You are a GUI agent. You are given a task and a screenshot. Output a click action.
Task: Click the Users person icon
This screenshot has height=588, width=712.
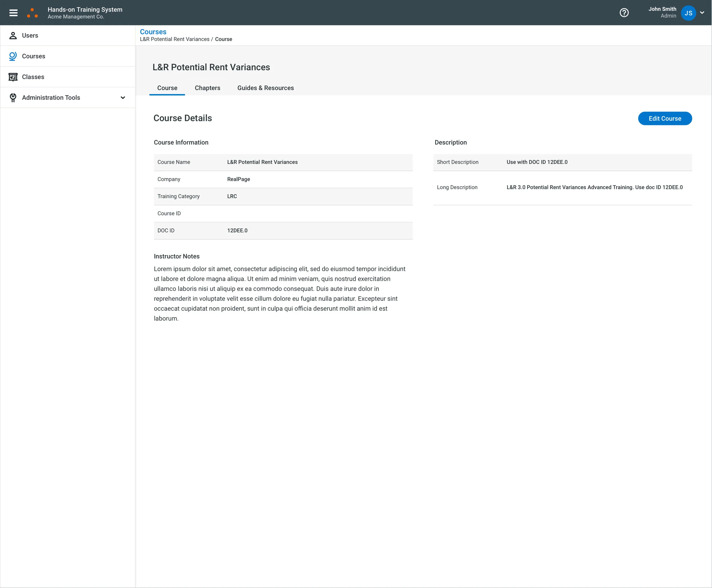(x=13, y=36)
